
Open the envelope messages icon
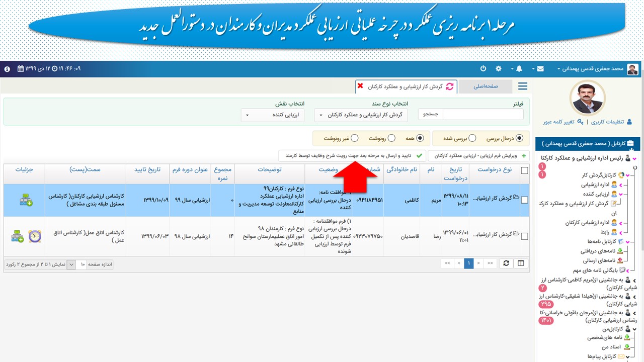[x=540, y=68]
